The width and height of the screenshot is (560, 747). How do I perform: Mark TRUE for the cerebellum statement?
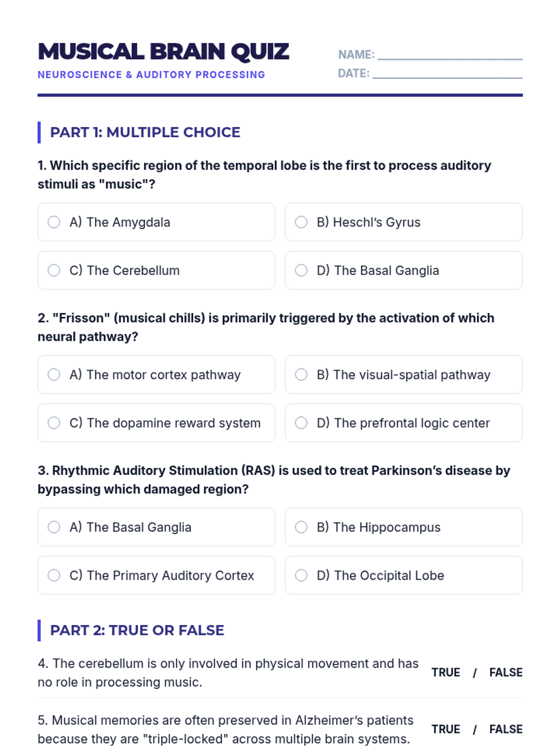point(446,672)
